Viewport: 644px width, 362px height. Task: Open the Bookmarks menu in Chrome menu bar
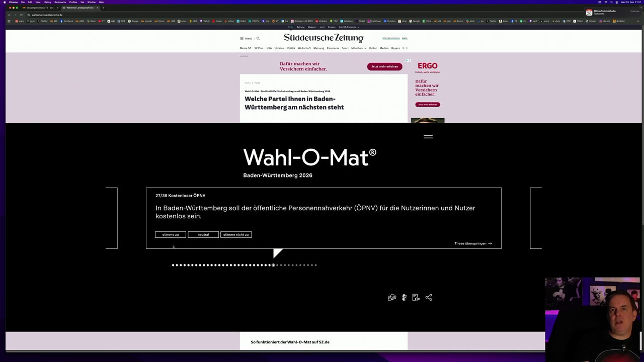[x=60, y=2]
